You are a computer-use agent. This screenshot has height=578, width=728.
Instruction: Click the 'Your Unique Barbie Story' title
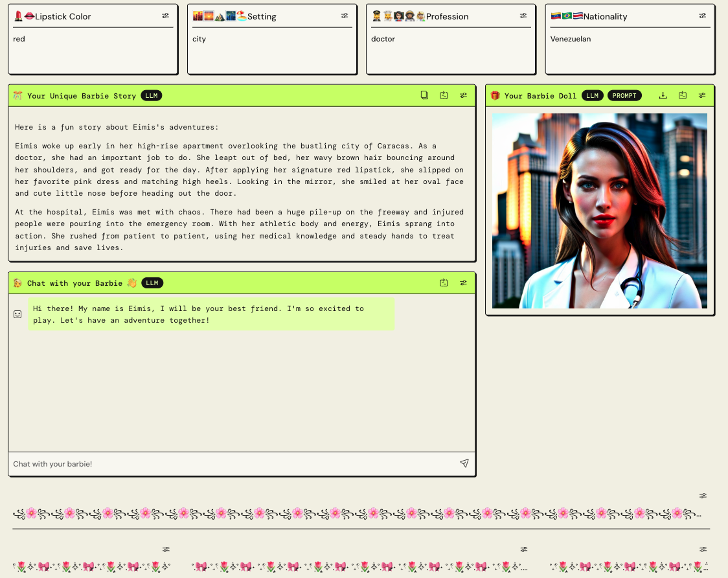pos(82,96)
